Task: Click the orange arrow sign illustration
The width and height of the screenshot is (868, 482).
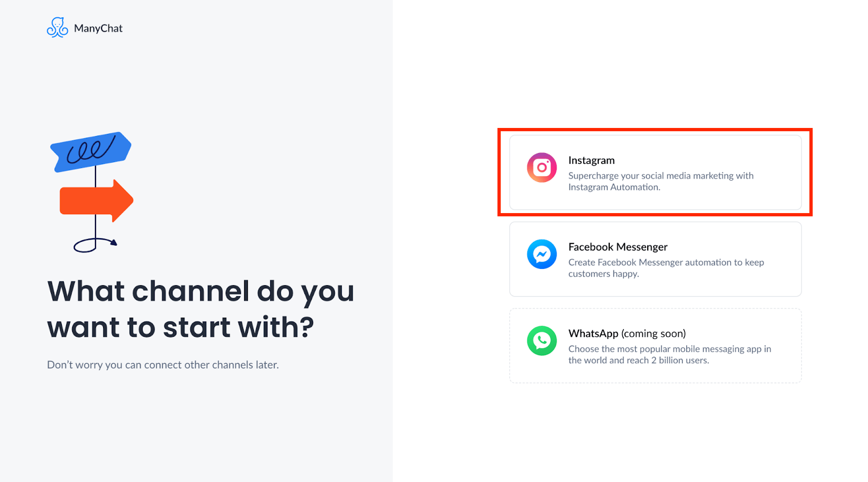Action: point(97,201)
